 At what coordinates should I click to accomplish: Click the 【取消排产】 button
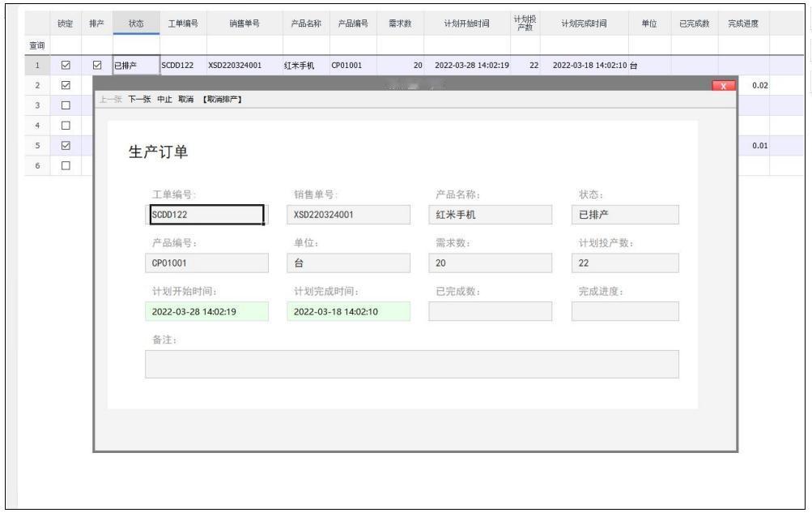pyautogui.click(x=222, y=99)
